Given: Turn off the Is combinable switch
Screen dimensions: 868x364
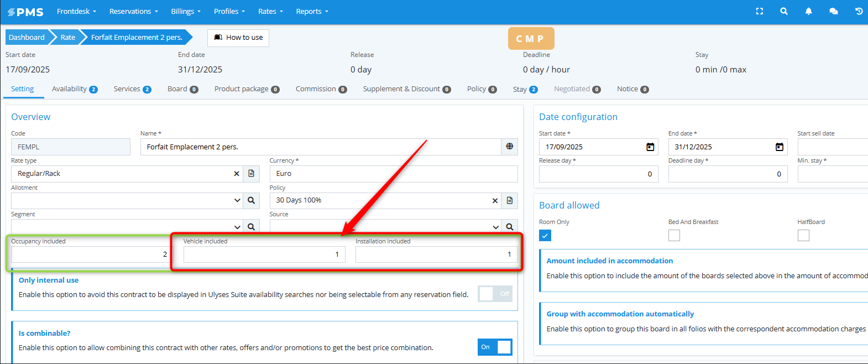Looking at the screenshot, I should click(x=495, y=347).
